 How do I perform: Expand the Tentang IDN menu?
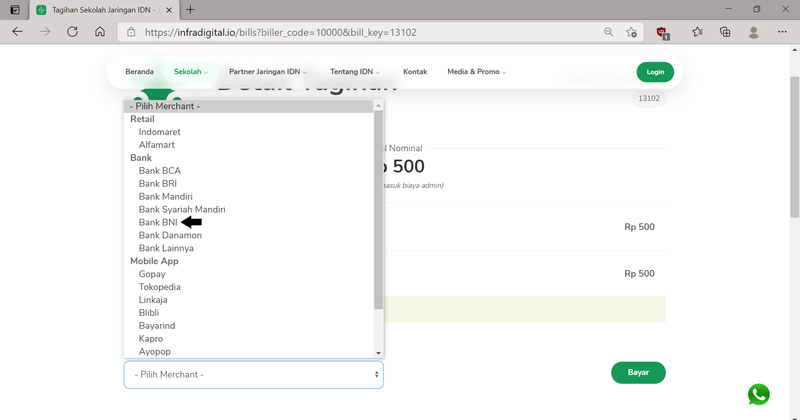355,71
